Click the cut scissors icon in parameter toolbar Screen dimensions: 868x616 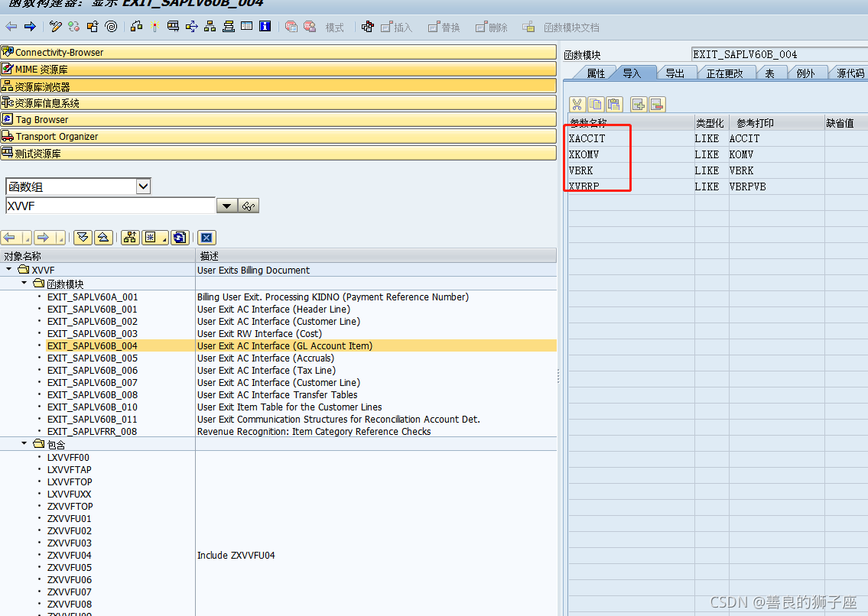[577, 105]
